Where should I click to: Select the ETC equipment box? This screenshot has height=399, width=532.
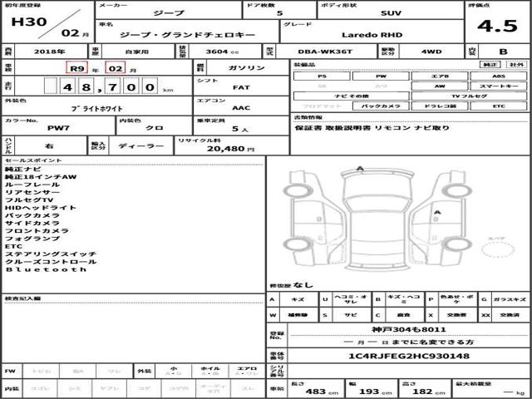point(499,106)
